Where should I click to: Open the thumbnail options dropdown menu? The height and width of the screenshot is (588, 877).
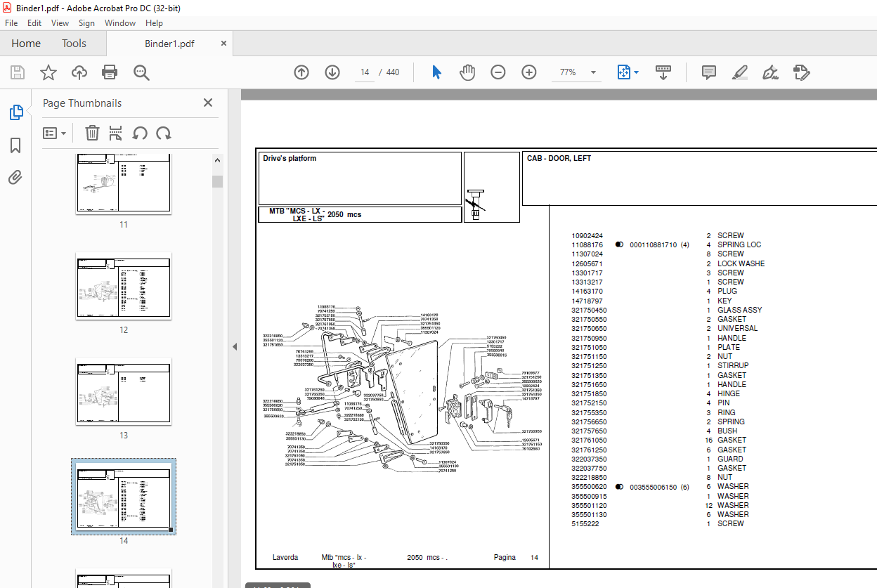[55, 133]
